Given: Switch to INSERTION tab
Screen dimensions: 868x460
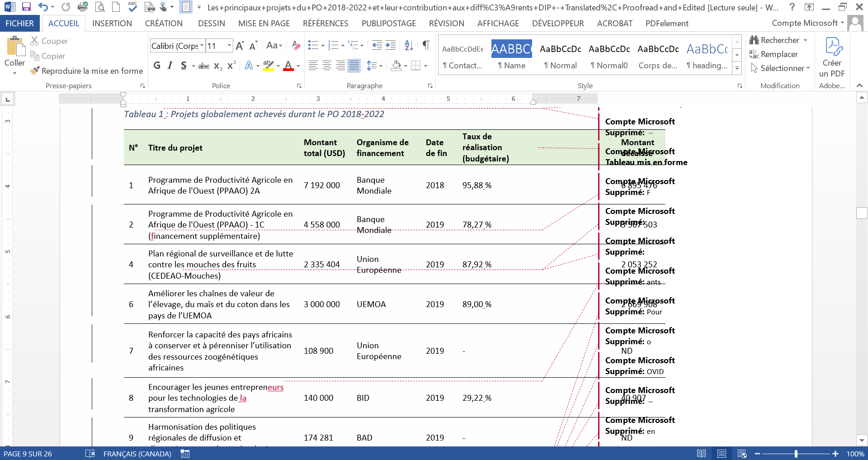Looking at the screenshot, I should pos(112,23).
